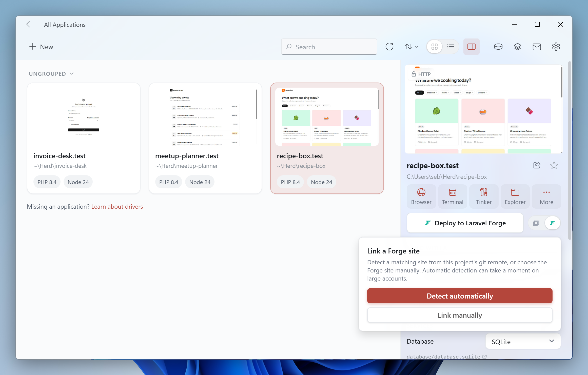Open the More actions menu
The image size is (588, 375).
click(x=546, y=196)
